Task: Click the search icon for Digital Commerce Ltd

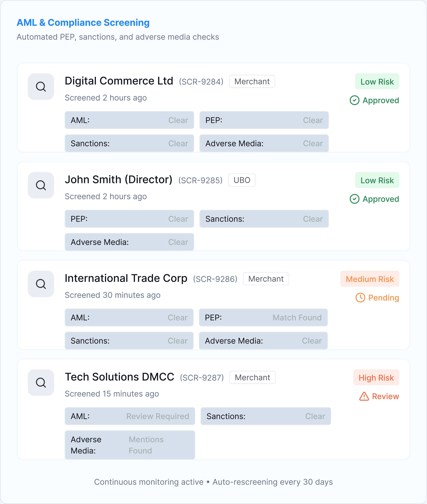Action: coord(41,87)
